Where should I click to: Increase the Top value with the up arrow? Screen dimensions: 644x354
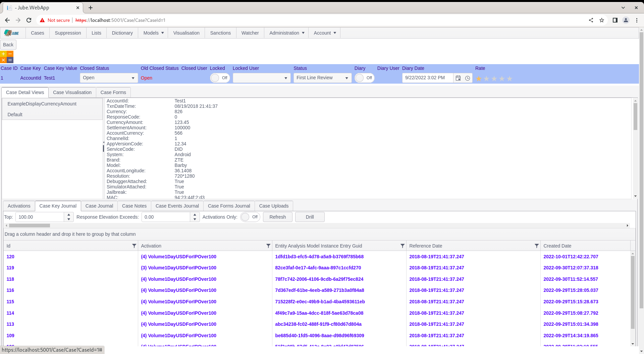(x=69, y=215)
